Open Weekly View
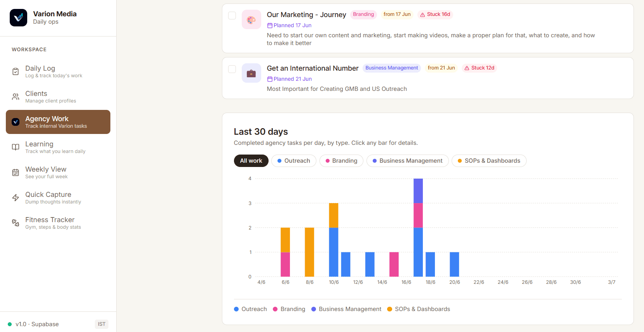 click(x=58, y=172)
